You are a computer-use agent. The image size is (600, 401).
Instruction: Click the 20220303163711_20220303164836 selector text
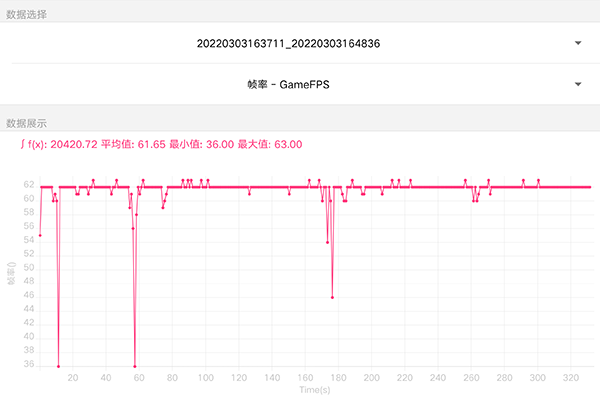point(291,44)
